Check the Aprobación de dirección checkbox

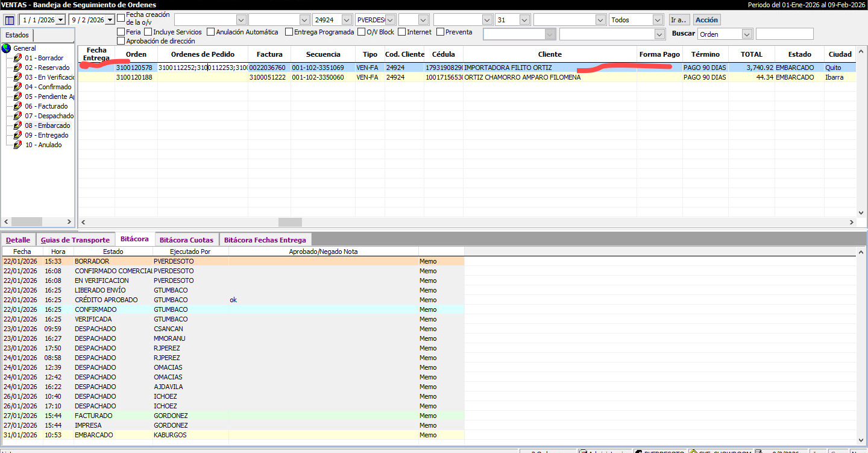point(121,41)
